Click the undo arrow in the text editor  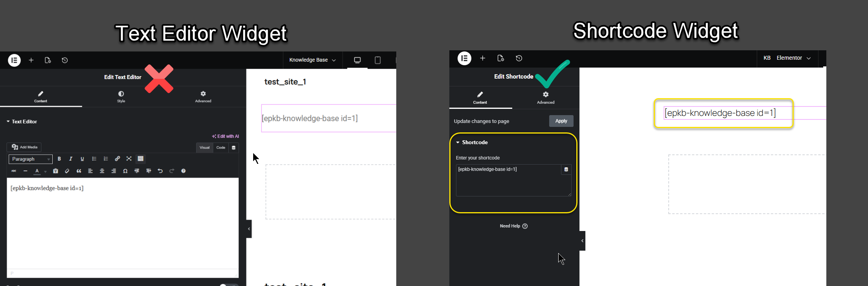click(160, 171)
